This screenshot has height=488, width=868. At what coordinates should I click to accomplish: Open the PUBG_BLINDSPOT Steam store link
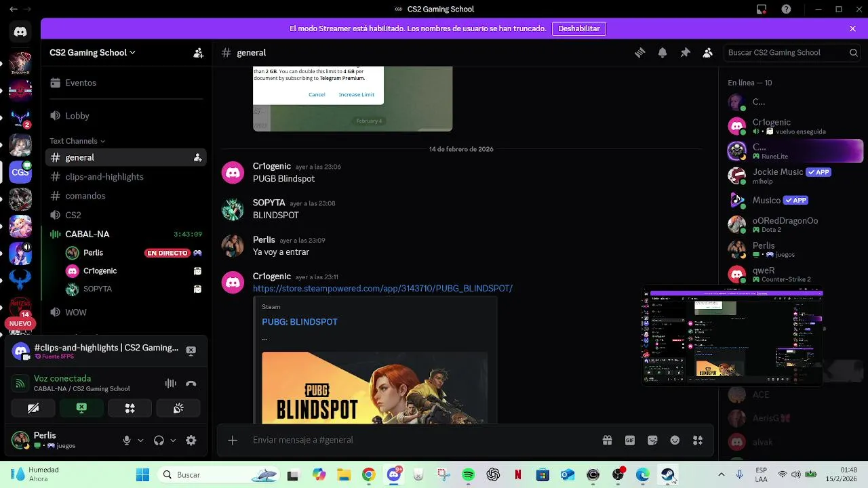[382, 289]
